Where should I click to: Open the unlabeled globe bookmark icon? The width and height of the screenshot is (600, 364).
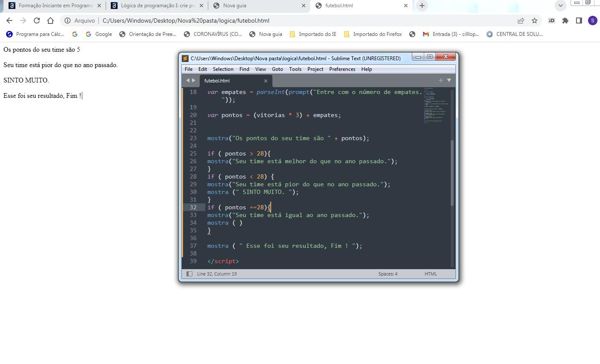pos(412,34)
